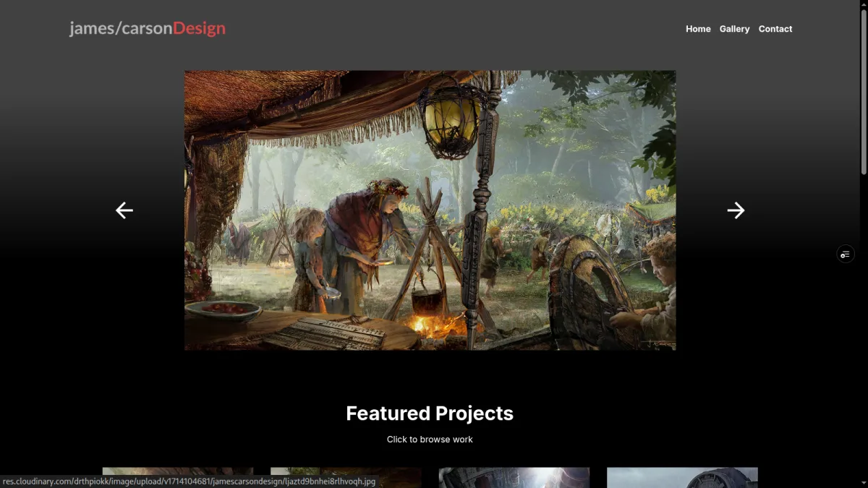Click the "Click to browse work" text
The width and height of the screenshot is (868, 488).
coord(430,439)
